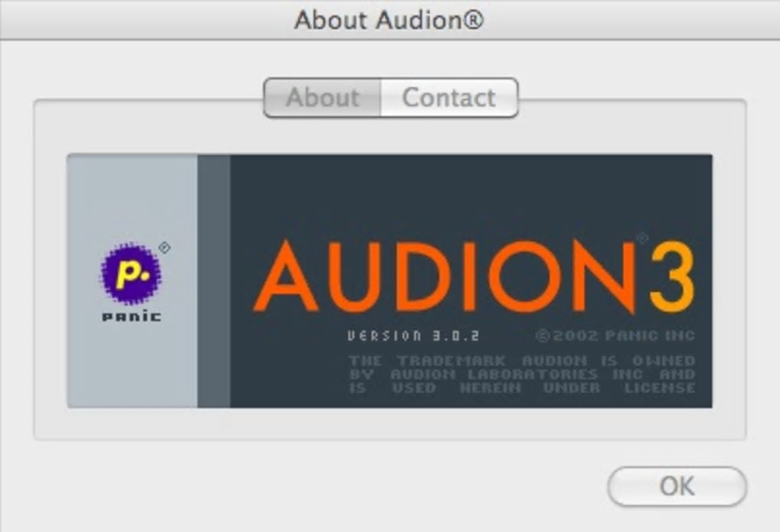Viewport: 780px width, 532px height.
Task: Click the Audion Laboratories trademark notice text
Action: [x=522, y=375]
